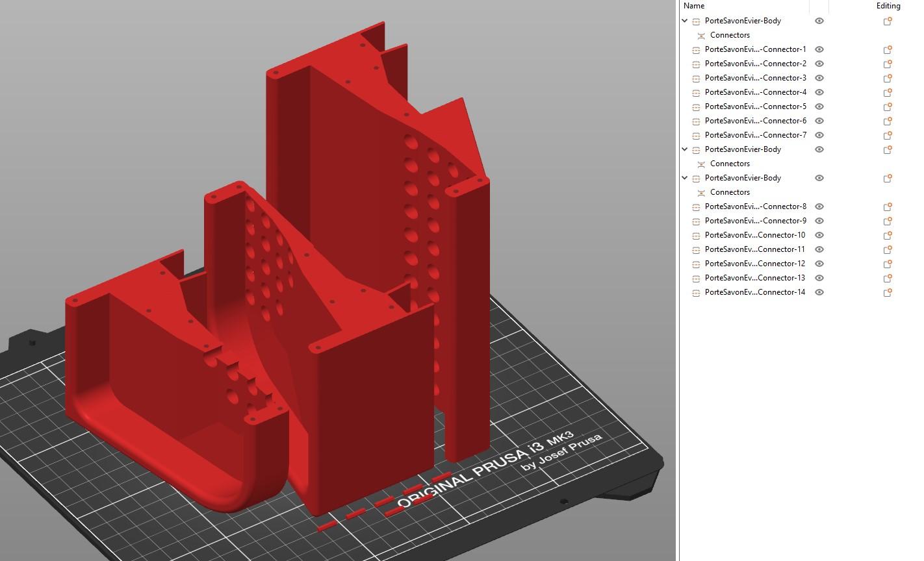Click the Editing column header

pyautogui.click(x=888, y=6)
